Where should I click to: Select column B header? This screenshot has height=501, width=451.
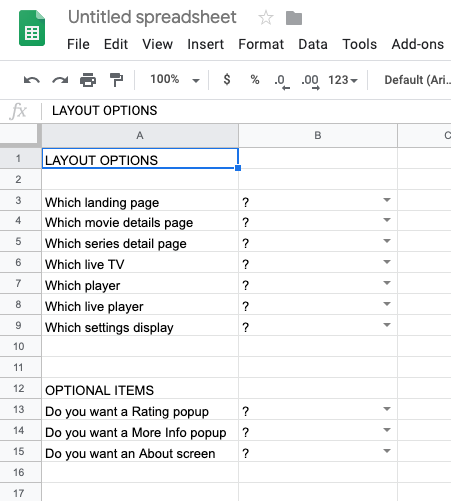[x=318, y=135]
